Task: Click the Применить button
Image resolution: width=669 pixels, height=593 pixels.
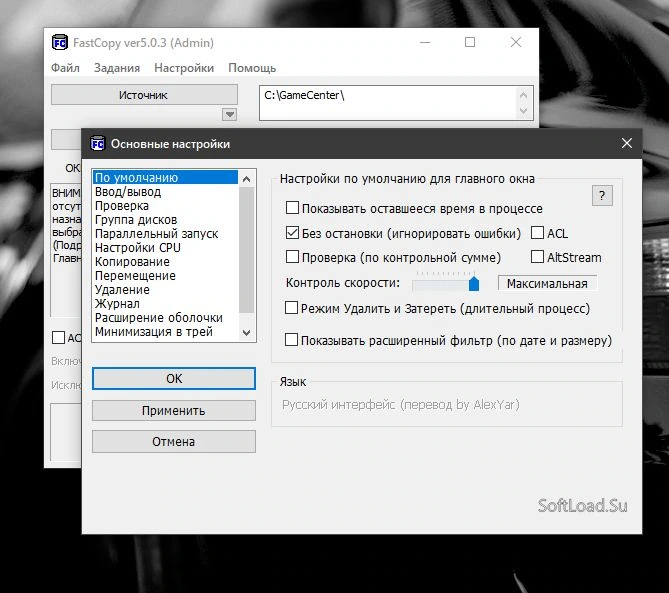Action: (x=174, y=410)
